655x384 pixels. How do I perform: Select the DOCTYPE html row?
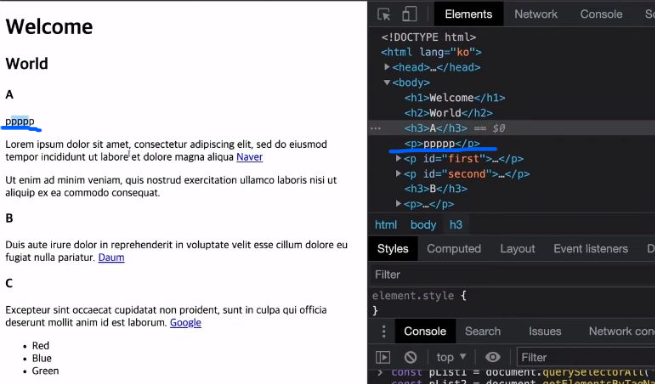click(429, 37)
